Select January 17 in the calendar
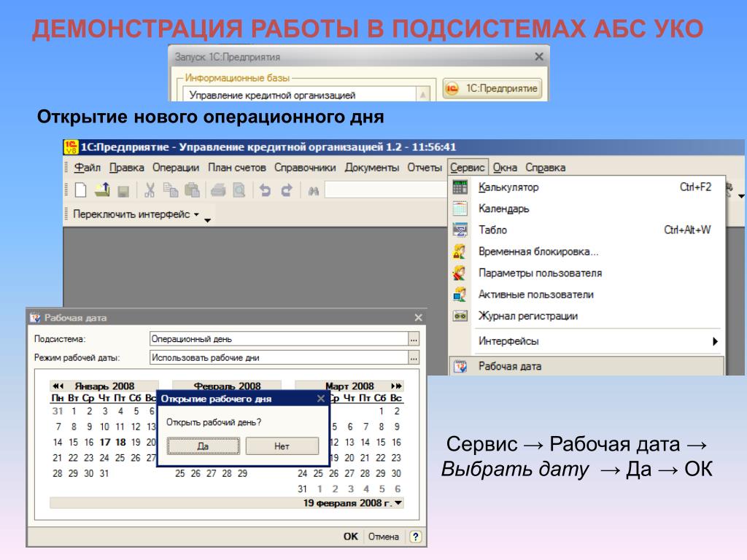The width and height of the screenshot is (747, 560). [105, 443]
